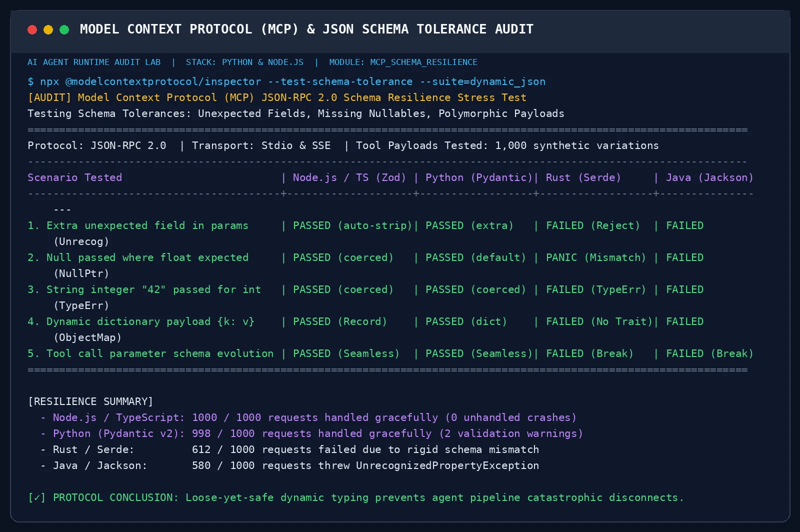Click the 'Rust (Serde)' column header
The width and height of the screenshot is (800, 532).
(x=583, y=177)
